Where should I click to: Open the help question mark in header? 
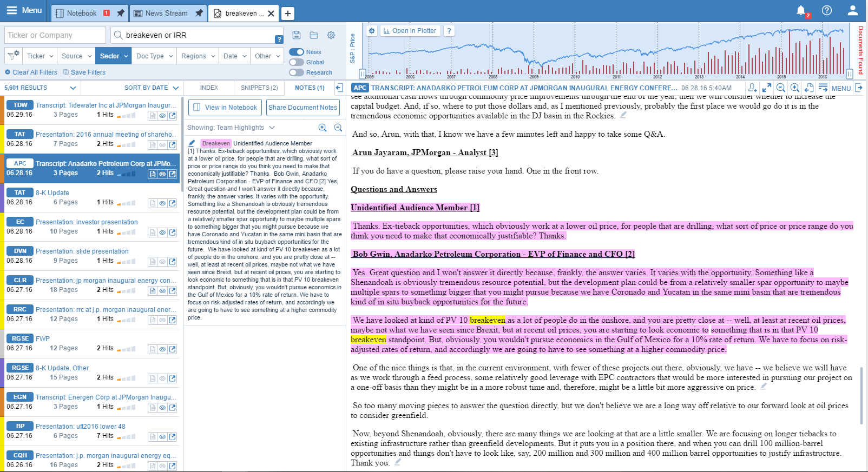(x=827, y=10)
